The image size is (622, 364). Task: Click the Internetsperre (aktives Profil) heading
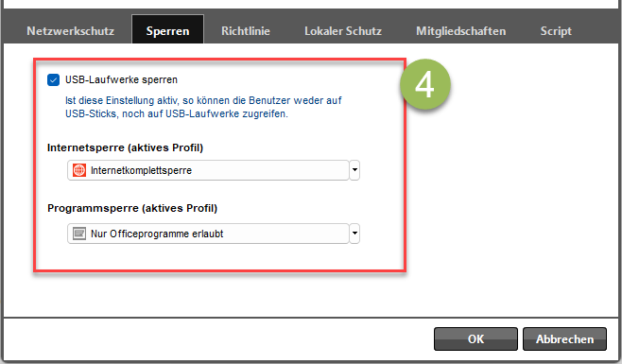[x=125, y=147]
